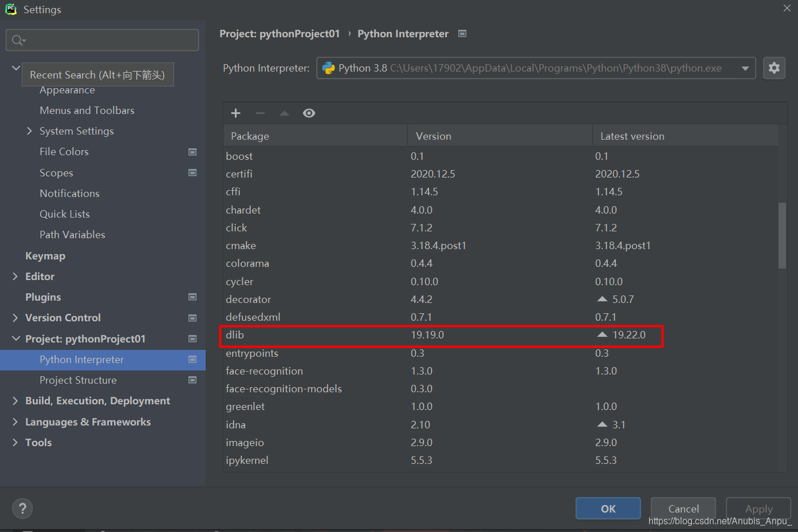Click the help question mark icon

pos(22,508)
